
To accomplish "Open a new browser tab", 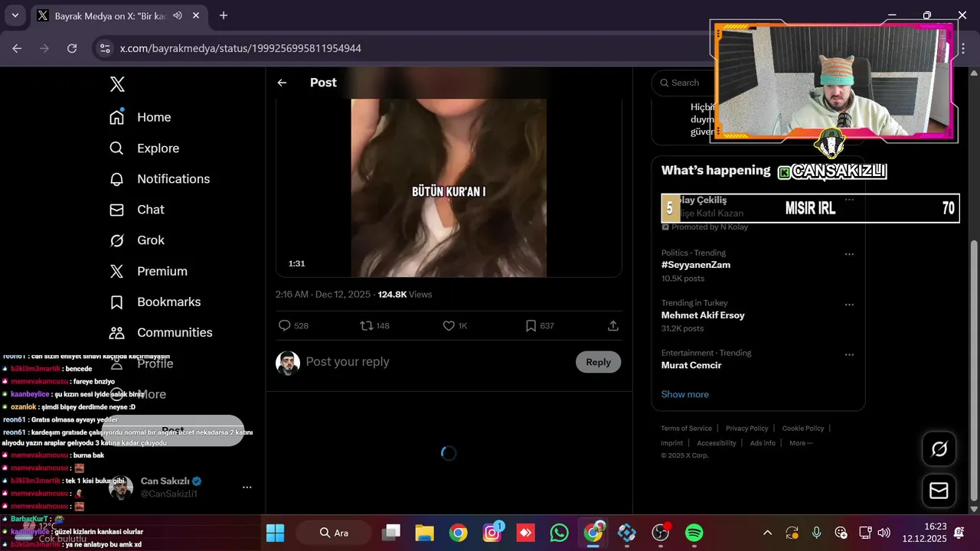I will (x=224, y=15).
